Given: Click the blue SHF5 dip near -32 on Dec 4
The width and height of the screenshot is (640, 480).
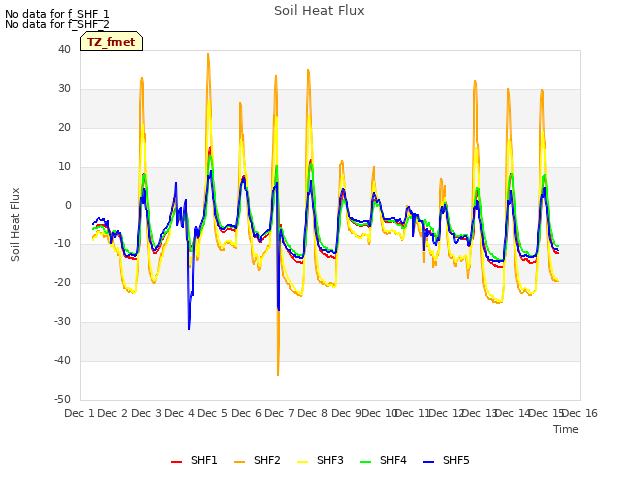Looking at the screenshot, I should tap(189, 328).
